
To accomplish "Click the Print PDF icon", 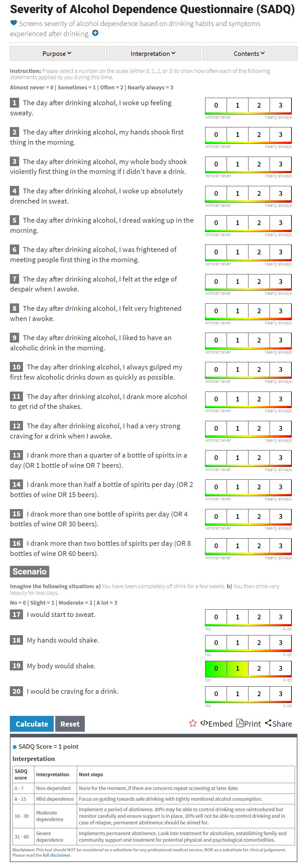I will point(240,723).
